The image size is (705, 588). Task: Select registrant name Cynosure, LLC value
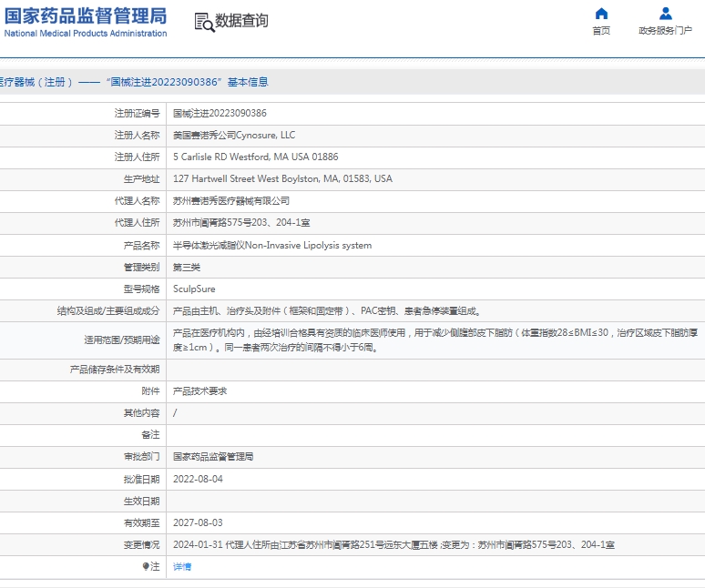tap(234, 135)
